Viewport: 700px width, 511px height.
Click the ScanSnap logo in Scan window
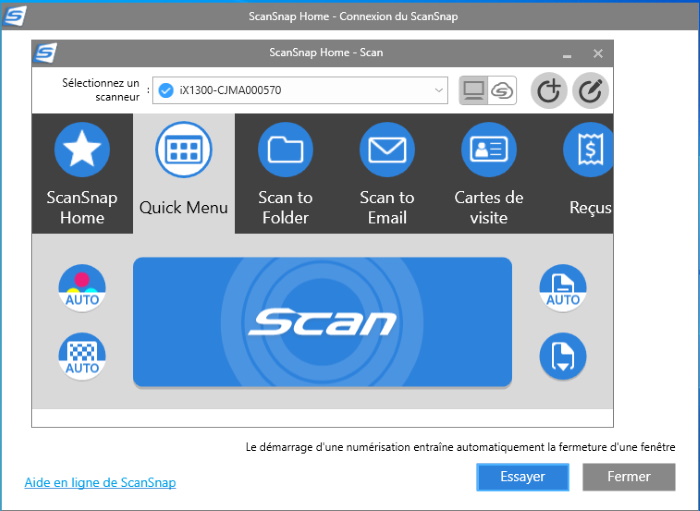(x=46, y=53)
